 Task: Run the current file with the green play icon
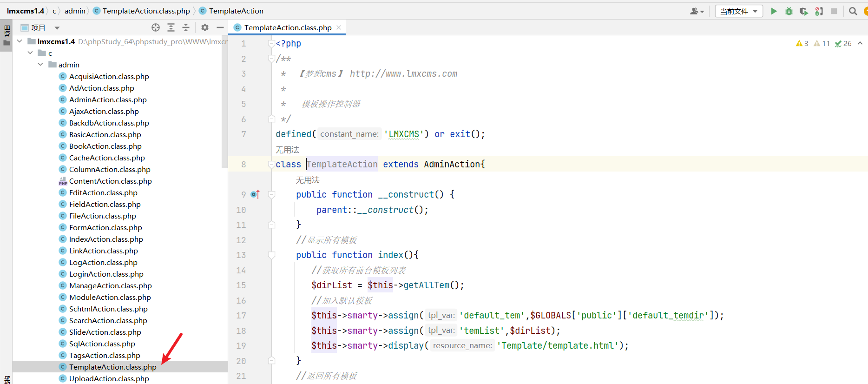pyautogui.click(x=774, y=11)
